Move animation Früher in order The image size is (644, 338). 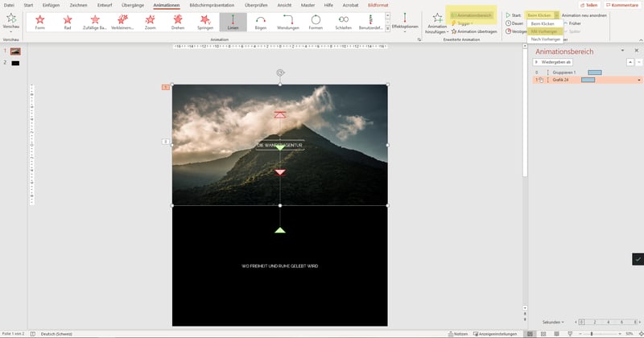(x=572, y=23)
